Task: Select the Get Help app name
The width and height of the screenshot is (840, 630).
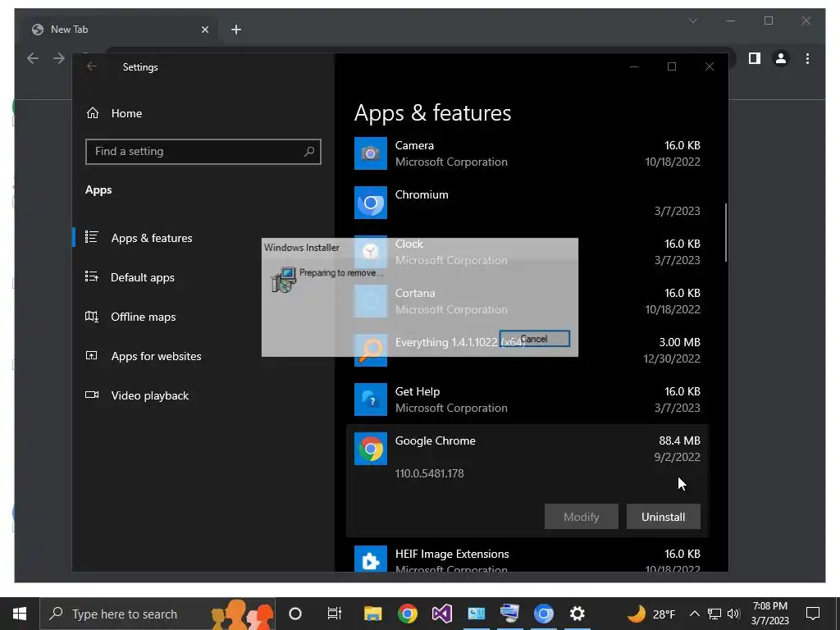Action: 418,391
